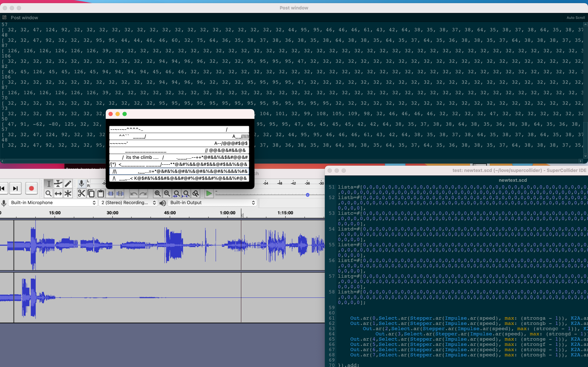Select the Multi-tool asterisk icon
The image size is (588, 367).
point(68,193)
